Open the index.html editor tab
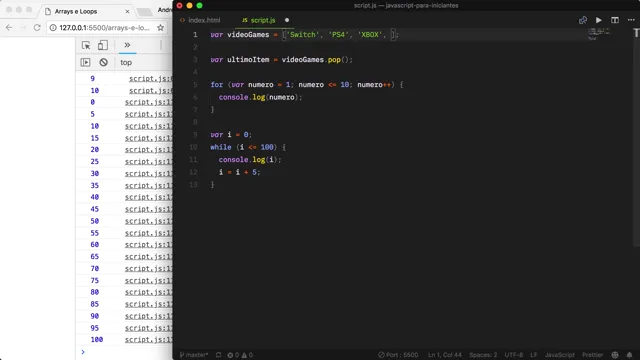 click(x=200, y=20)
